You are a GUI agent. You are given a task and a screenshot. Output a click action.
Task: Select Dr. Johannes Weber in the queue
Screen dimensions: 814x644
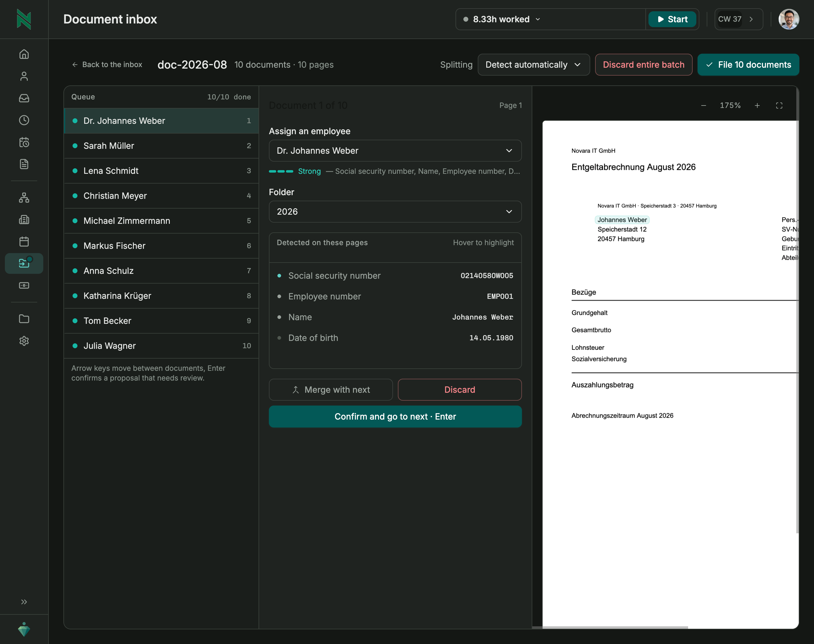(161, 121)
